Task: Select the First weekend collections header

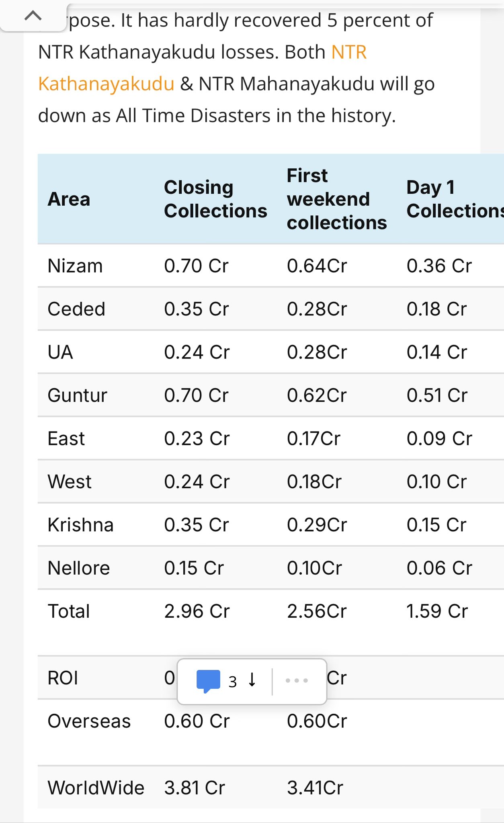Action: tap(336, 199)
